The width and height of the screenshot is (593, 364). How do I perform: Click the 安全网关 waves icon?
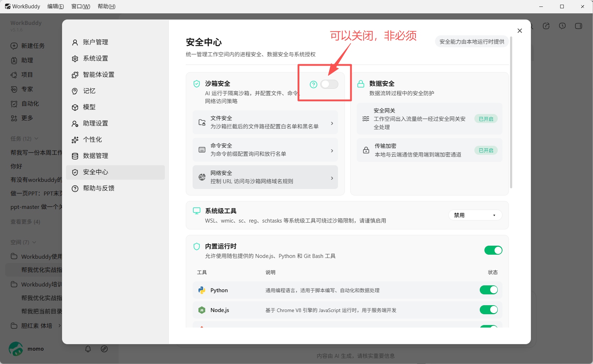tap(366, 119)
